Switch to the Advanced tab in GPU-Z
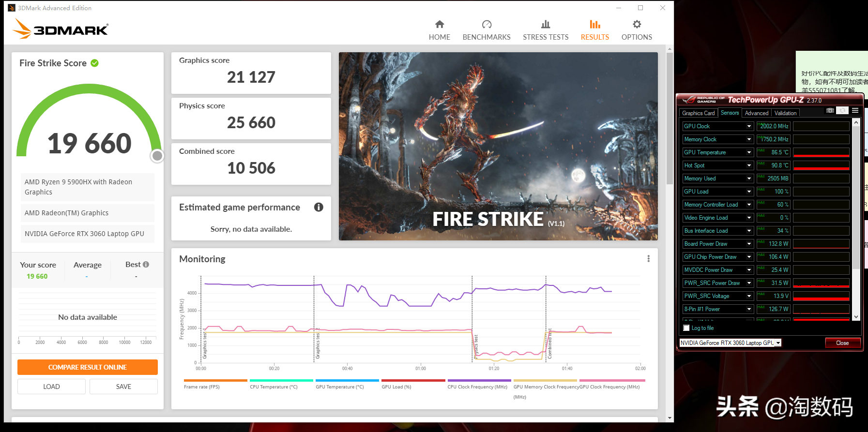Image resolution: width=868 pixels, height=432 pixels. pyautogui.click(x=756, y=113)
